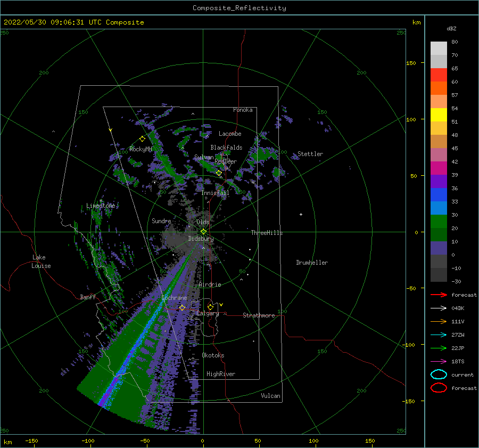This screenshot has width=479, height=448.
Task: Click the yellow diamond marker near Cochrane
Action: tap(182, 307)
